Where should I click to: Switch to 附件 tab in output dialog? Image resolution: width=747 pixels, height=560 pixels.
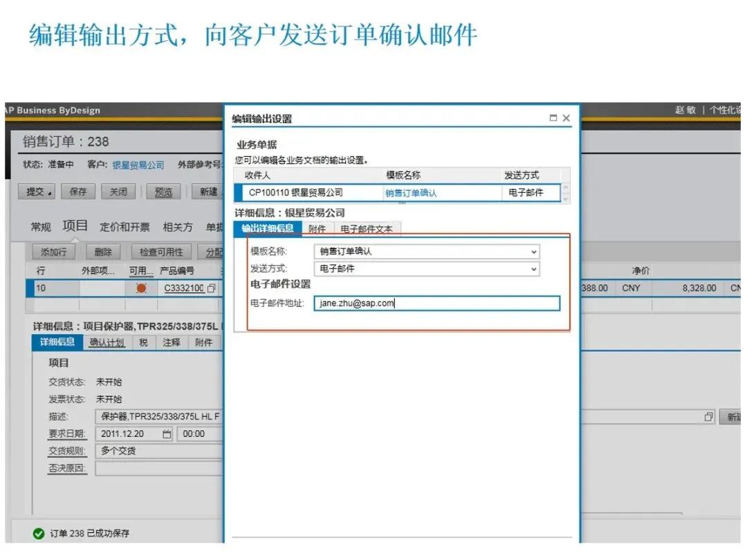click(317, 229)
